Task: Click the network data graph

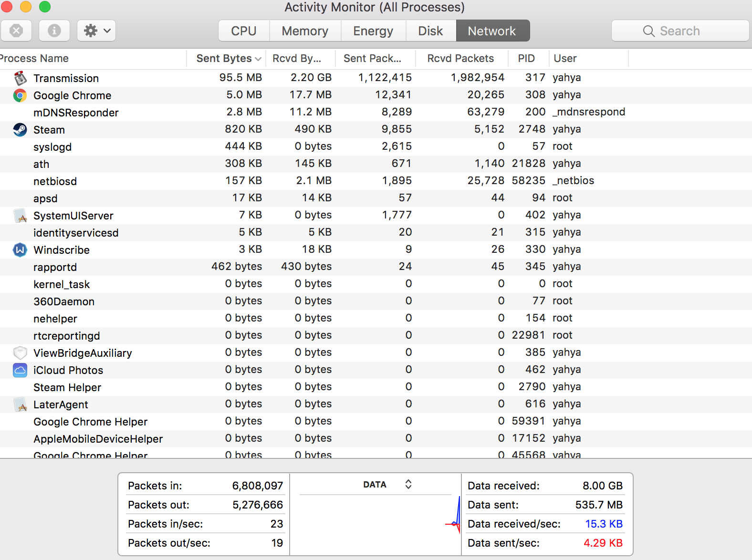Action: 376,525
